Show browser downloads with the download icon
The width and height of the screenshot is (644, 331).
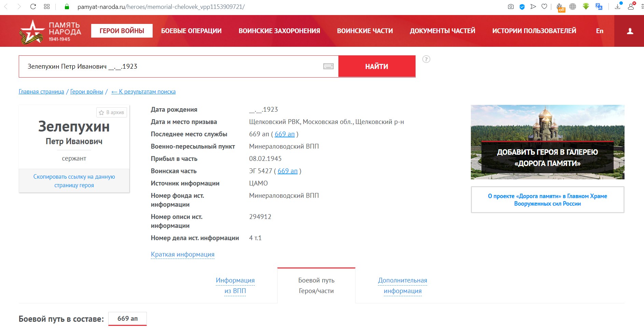click(x=618, y=6)
